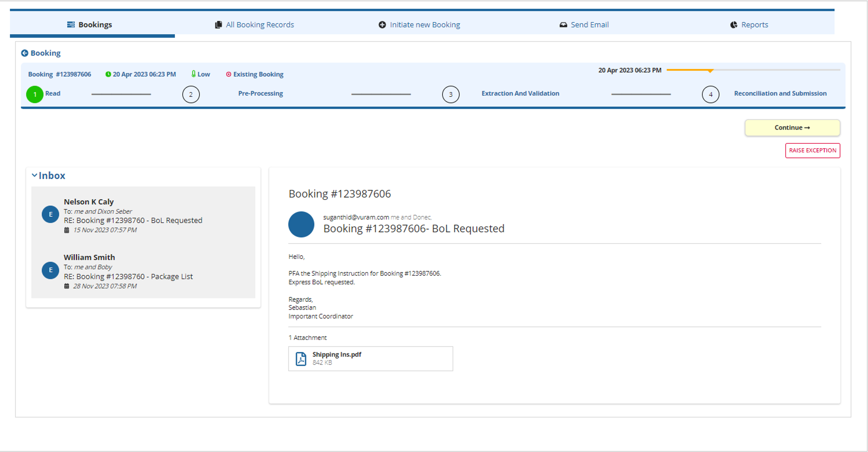Select step 3 circle in progress bar
Image resolution: width=868 pixels, height=452 pixels.
451,94
